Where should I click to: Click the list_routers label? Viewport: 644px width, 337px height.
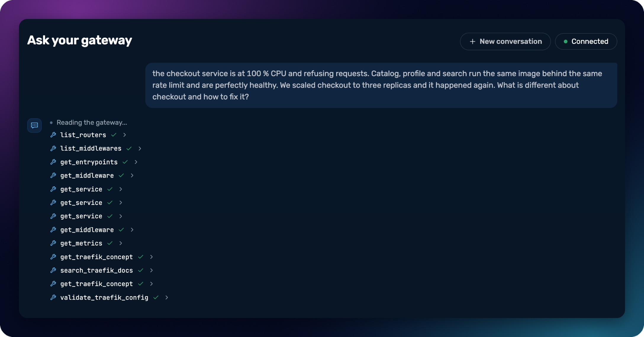pyautogui.click(x=83, y=135)
